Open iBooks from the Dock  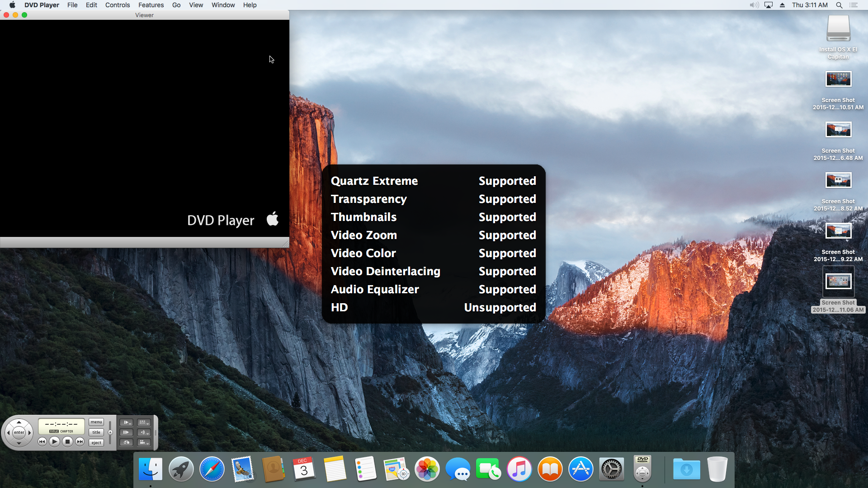point(550,469)
